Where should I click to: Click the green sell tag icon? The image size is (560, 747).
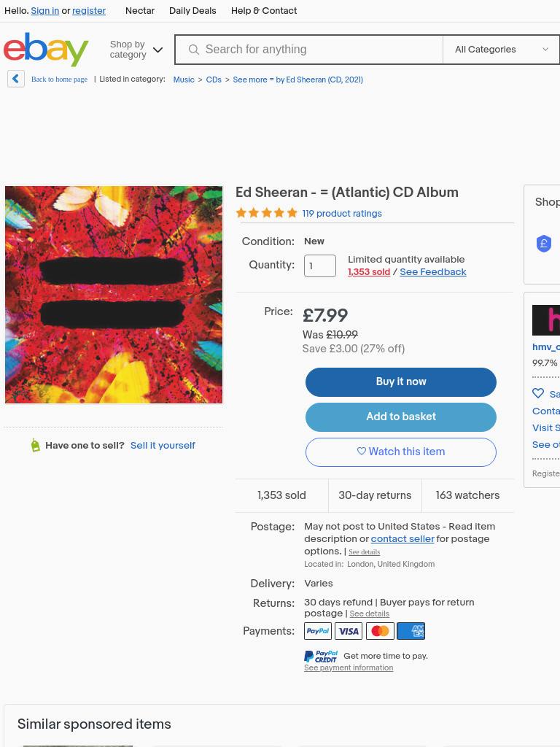click(35, 445)
